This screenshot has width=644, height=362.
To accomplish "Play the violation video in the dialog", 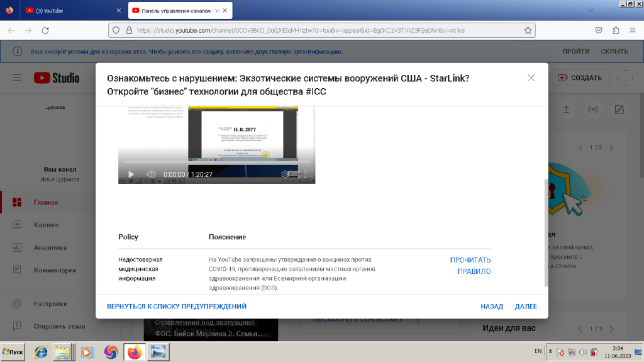I will tap(131, 174).
